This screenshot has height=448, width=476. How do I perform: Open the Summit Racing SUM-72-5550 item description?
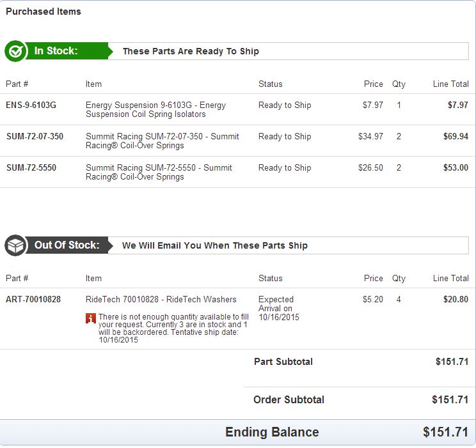(159, 173)
